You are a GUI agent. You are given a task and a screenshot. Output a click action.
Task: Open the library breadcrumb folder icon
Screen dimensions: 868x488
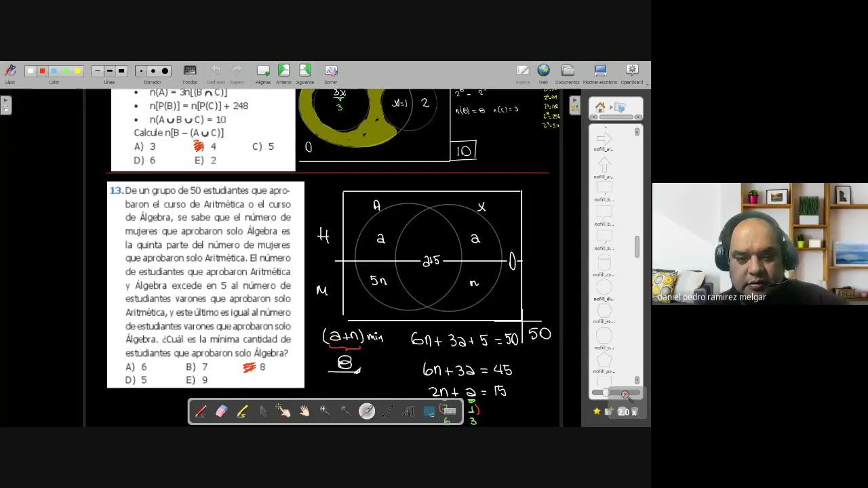pos(620,107)
